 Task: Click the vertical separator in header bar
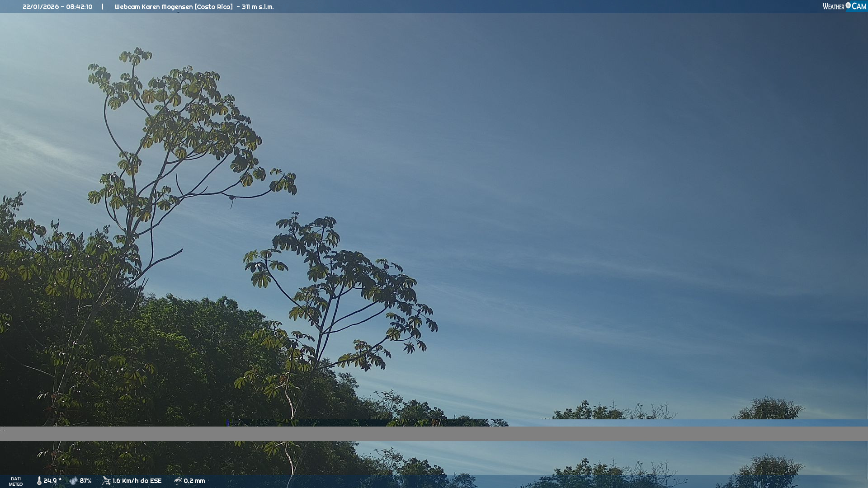[103, 6]
